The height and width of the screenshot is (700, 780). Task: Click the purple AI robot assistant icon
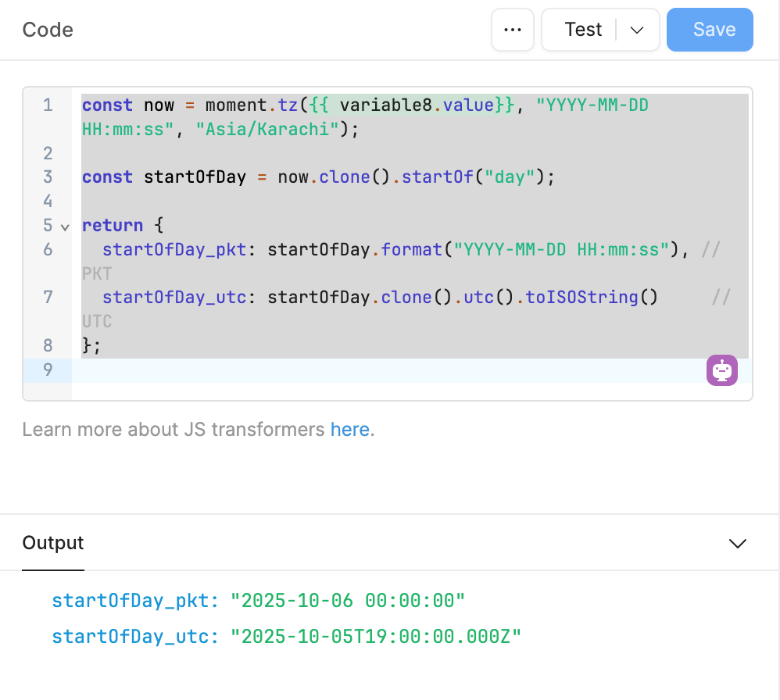tap(722, 370)
